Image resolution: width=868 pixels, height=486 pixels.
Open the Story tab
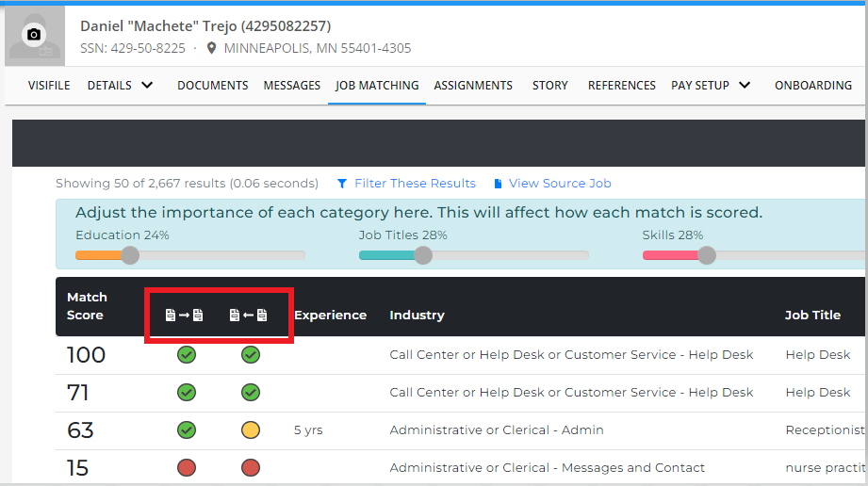[x=550, y=86]
